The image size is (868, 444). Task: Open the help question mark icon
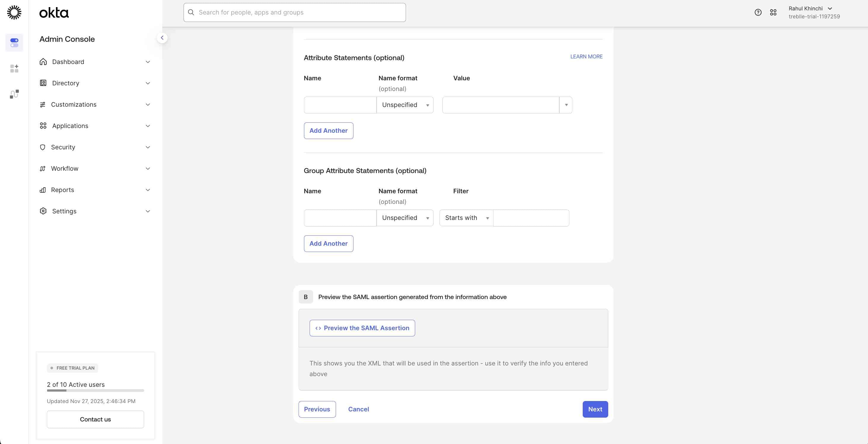(x=758, y=12)
